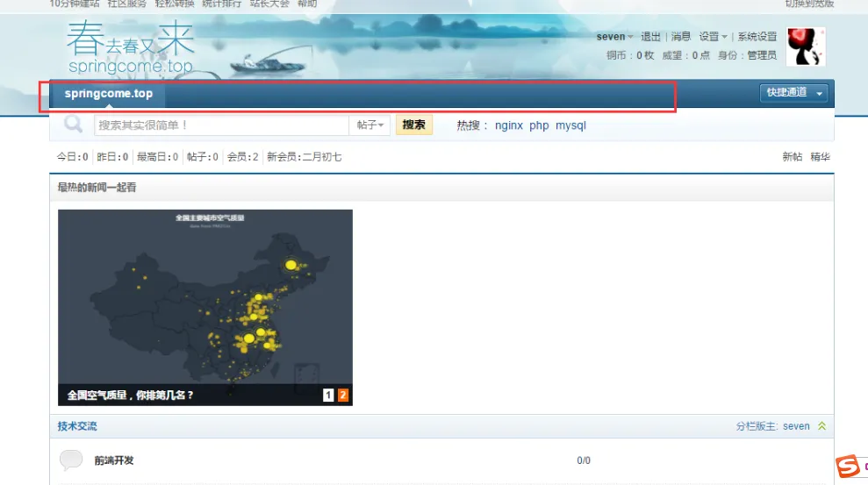Open moderator seven's profile link

[796, 426]
